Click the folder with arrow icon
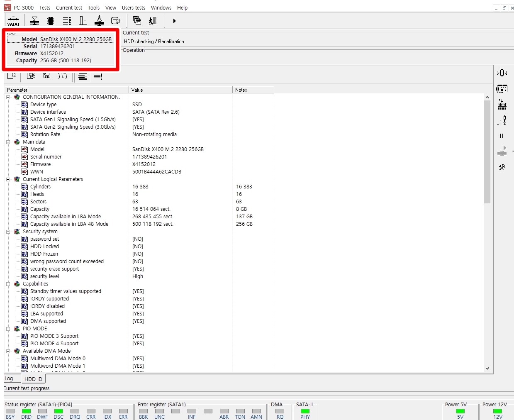514x420 pixels. [x=31, y=76]
